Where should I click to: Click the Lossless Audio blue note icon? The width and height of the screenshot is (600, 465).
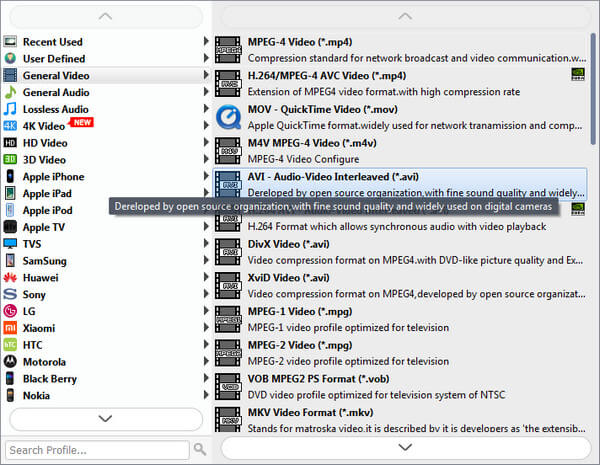10,109
